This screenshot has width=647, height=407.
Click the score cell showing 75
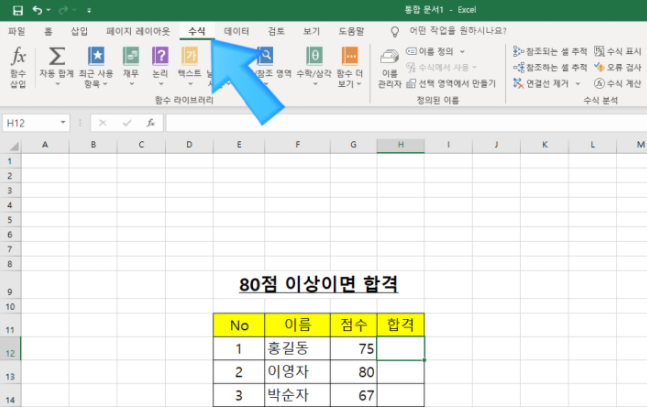tap(354, 349)
